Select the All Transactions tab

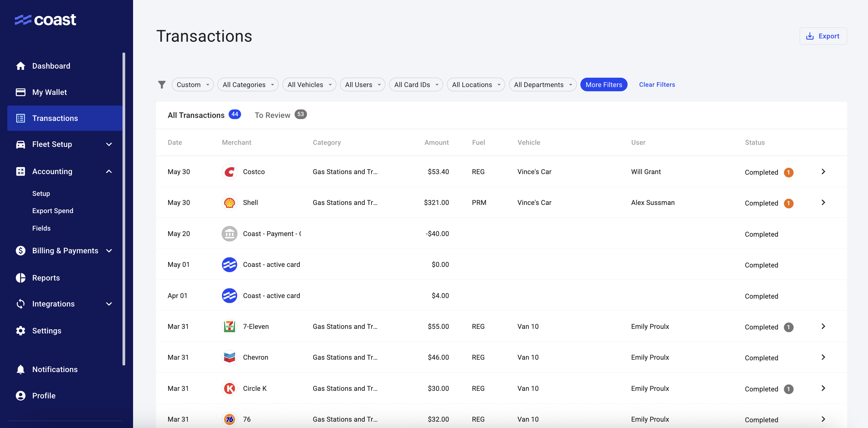204,115
